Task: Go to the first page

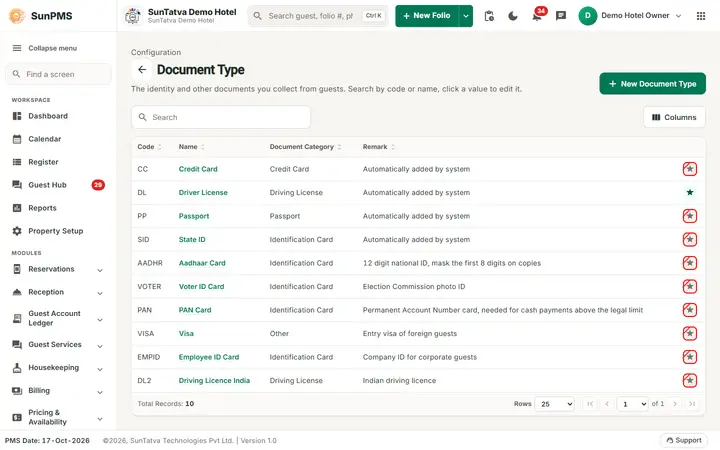Action: click(x=590, y=404)
